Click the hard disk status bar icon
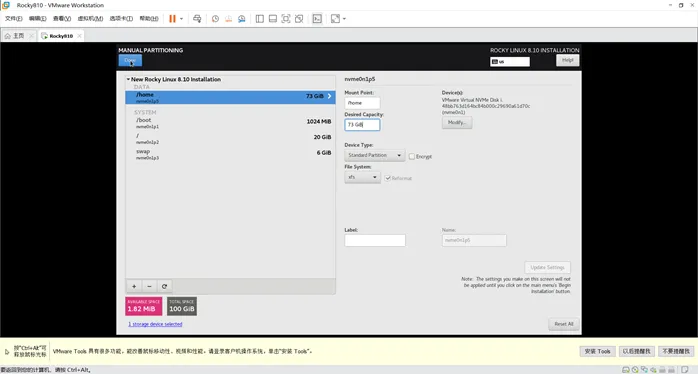The width and height of the screenshot is (698, 374). (626, 370)
